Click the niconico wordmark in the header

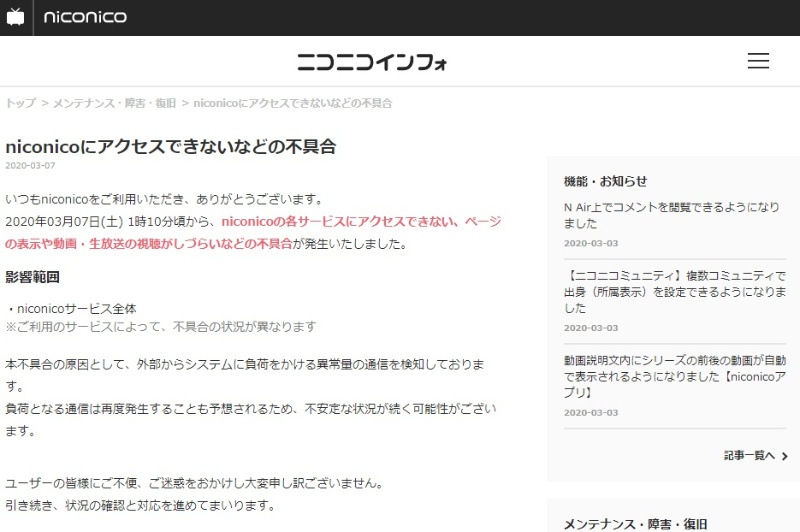pyautogui.click(x=85, y=17)
